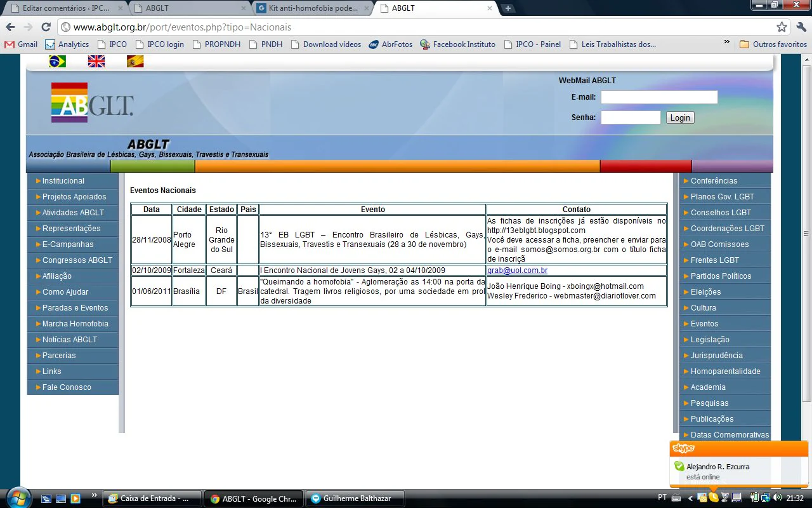This screenshot has height=508, width=812.
Task: Open Legislação in right menu
Action: [725, 340]
